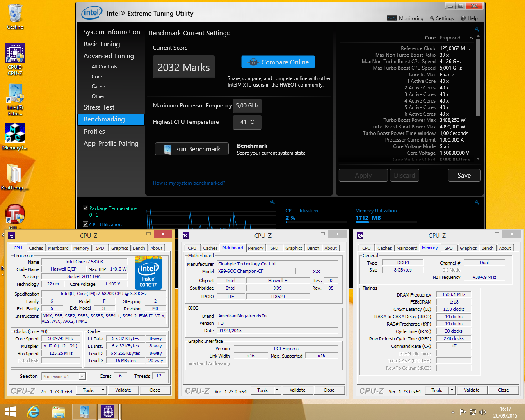525x420 pixels.
Task: Select All Controls under Advanced Tuning
Action: click(x=104, y=67)
